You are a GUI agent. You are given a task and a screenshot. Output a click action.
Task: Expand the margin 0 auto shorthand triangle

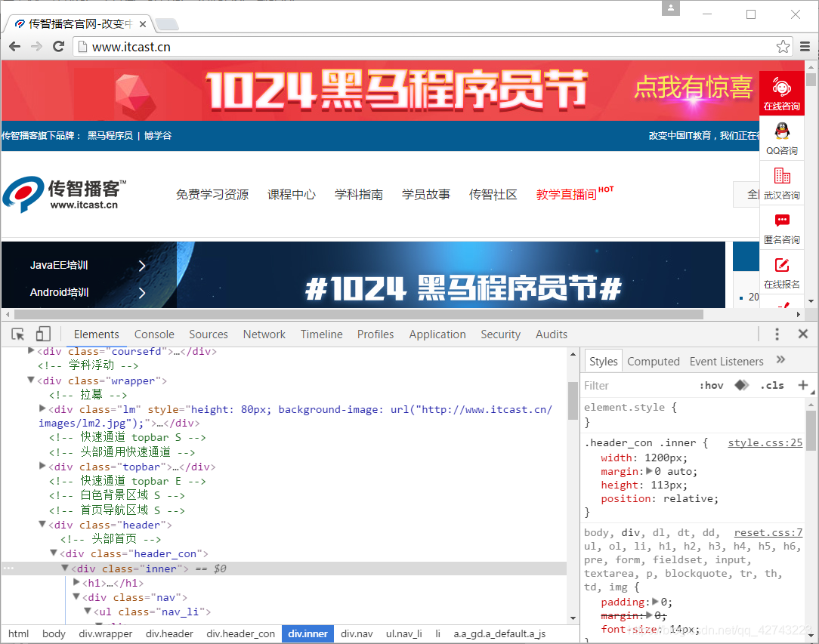[649, 471]
